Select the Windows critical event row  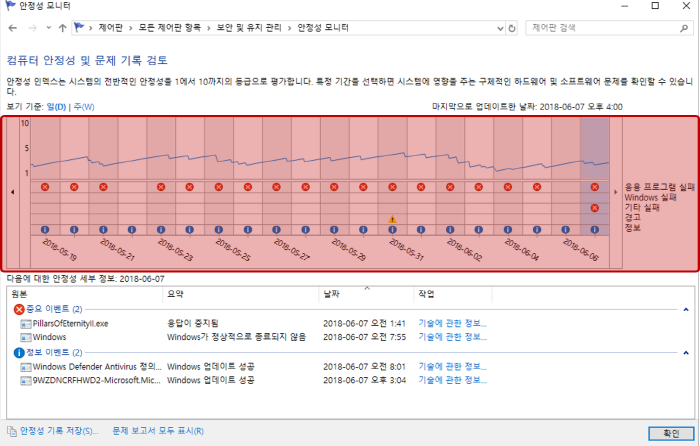click(254, 337)
